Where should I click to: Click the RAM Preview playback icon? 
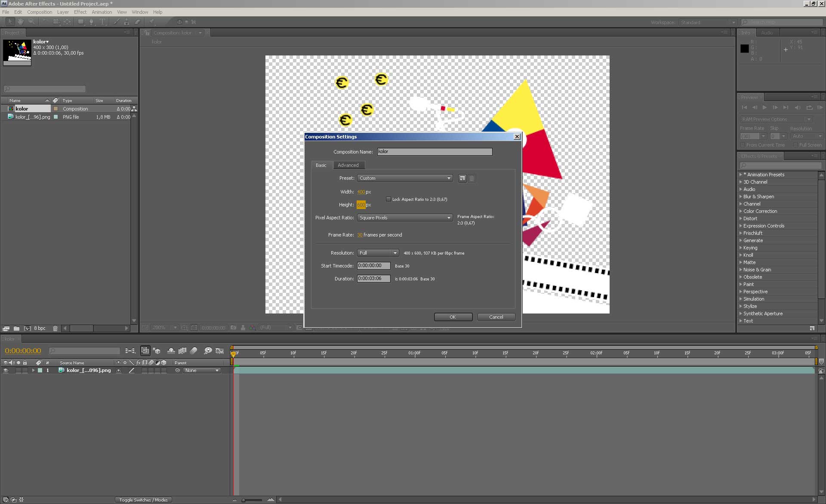(x=819, y=108)
